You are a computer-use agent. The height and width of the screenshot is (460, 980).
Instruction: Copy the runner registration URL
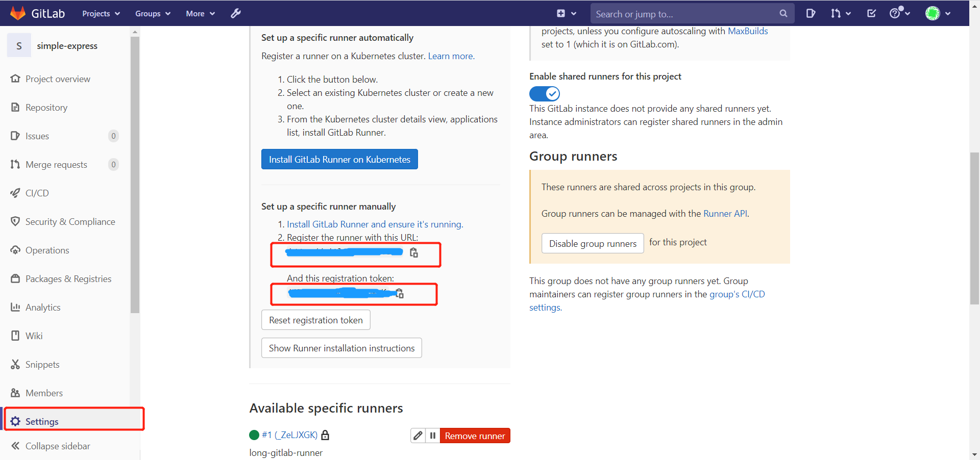(x=414, y=252)
